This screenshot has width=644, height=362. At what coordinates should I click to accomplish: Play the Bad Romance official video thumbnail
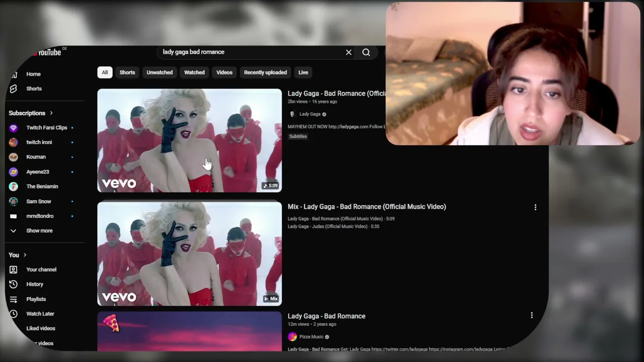click(190, 141)
